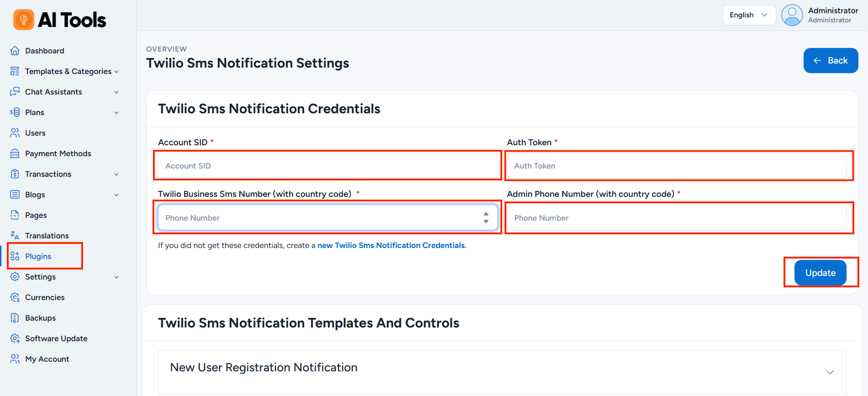Click the Translations language icon
The width and height of the screenshot is (868, 396).
[15, 236]
